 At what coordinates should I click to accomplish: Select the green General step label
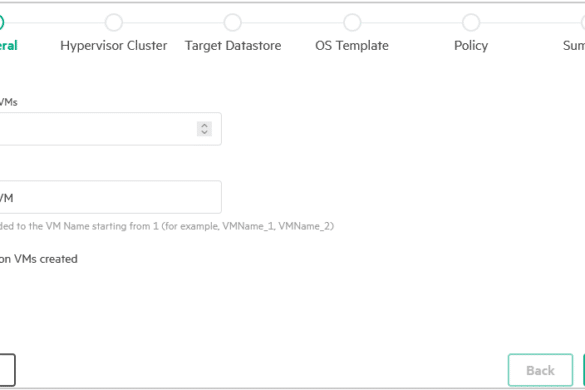click(9, 46)
